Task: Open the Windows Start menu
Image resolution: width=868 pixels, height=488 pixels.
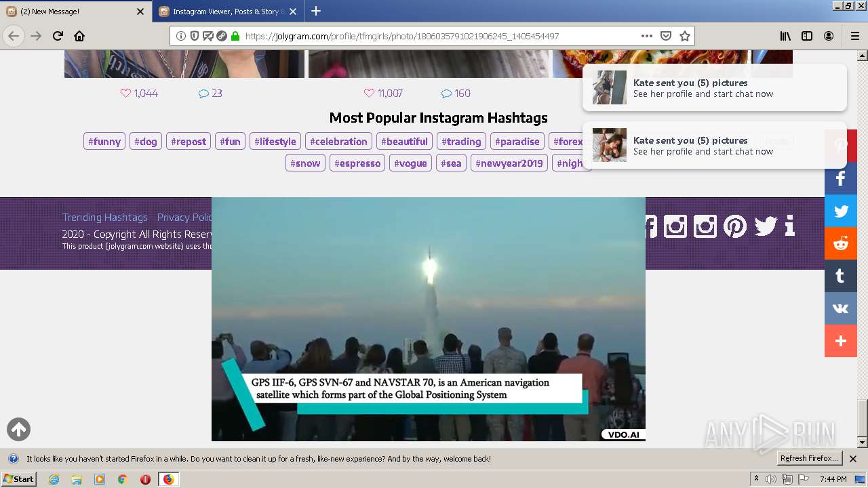Action: coord(19,479)
